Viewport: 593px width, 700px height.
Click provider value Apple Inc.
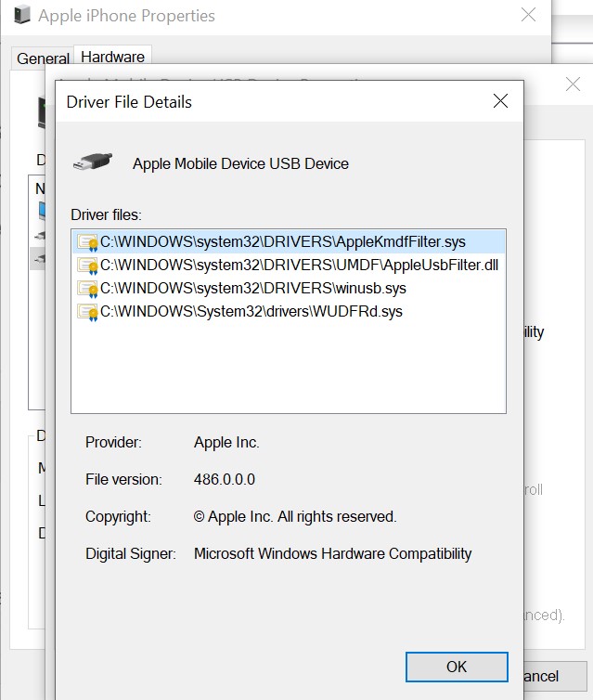pos(226,443)
